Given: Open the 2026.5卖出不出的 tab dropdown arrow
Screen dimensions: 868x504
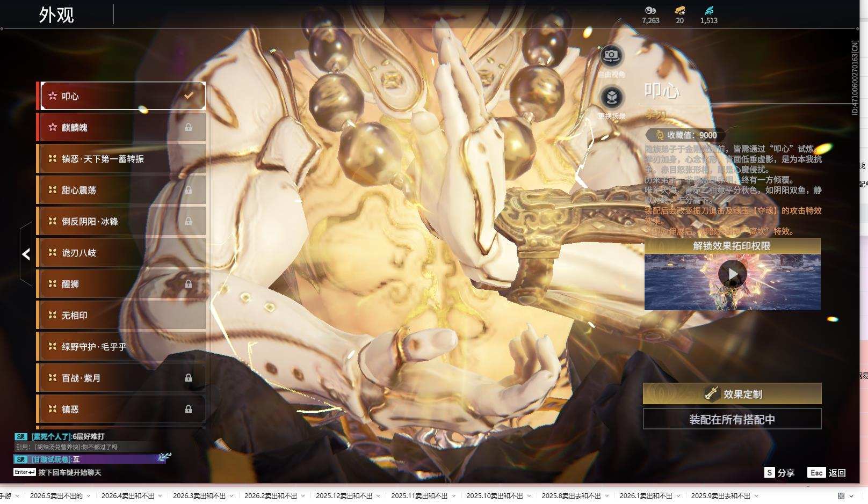Looking at the screenshot, I should 89,496.
